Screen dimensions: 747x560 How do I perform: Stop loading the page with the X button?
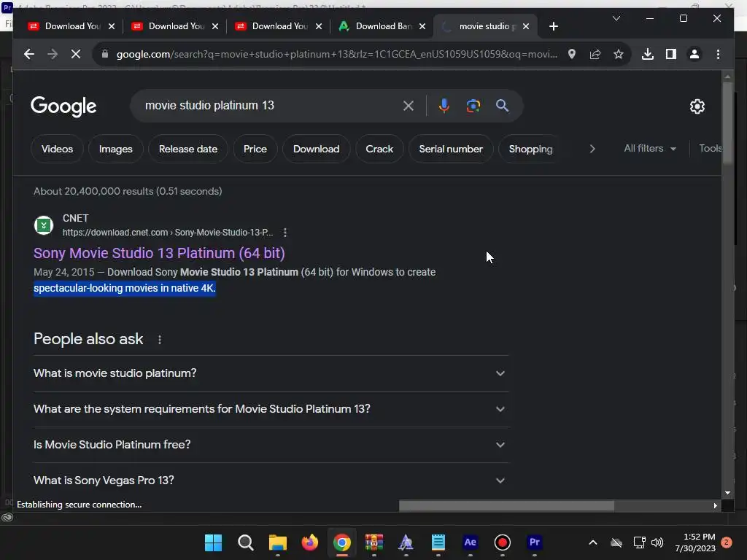[x=76, y=54]
